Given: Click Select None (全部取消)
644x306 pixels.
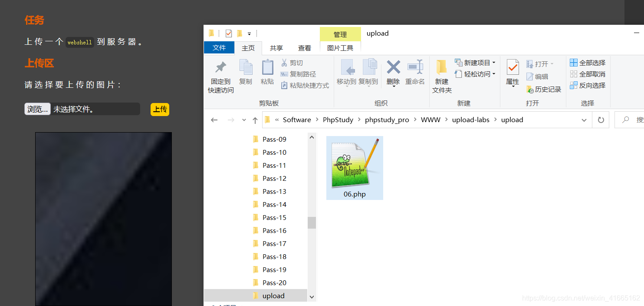Looking at the screenshot, I should (588, 74).
